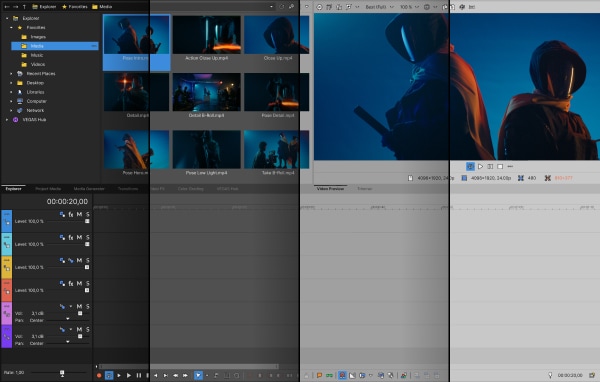Expand the Desktop tree node

coord(11,83)
